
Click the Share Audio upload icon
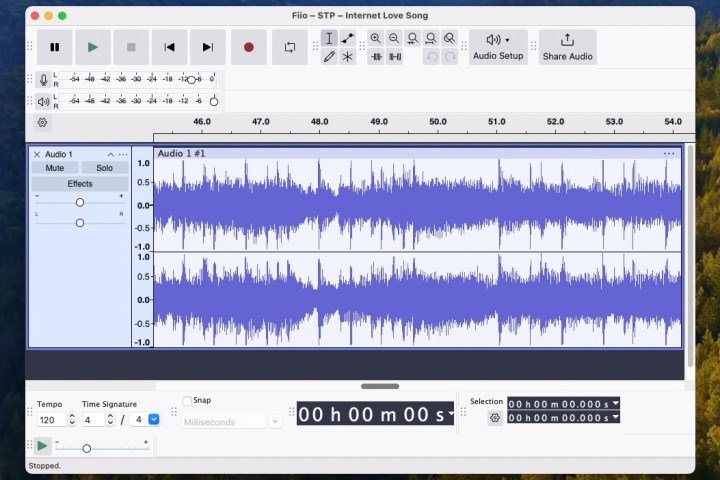click(567, 40)
